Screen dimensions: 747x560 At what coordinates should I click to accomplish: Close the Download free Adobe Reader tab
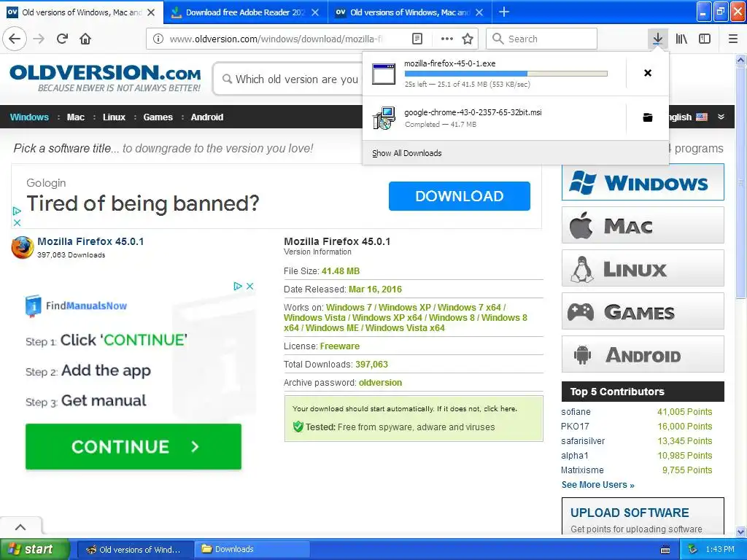click(315, 12)
